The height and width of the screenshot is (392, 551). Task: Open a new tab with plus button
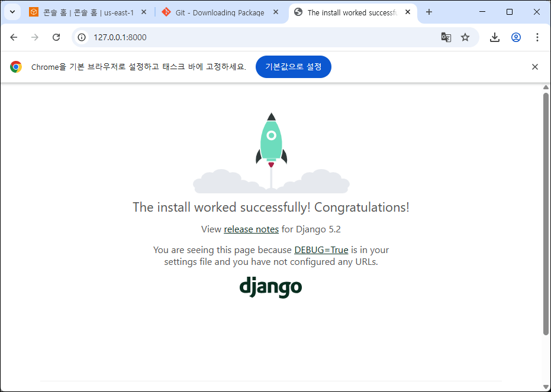tap(428, 12)
